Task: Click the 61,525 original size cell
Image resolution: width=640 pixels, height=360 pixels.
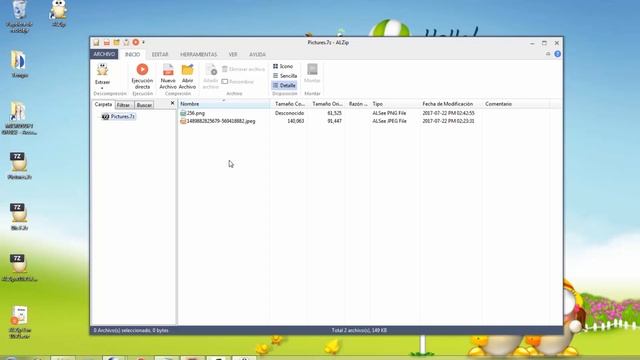Action: coord(335,113)
